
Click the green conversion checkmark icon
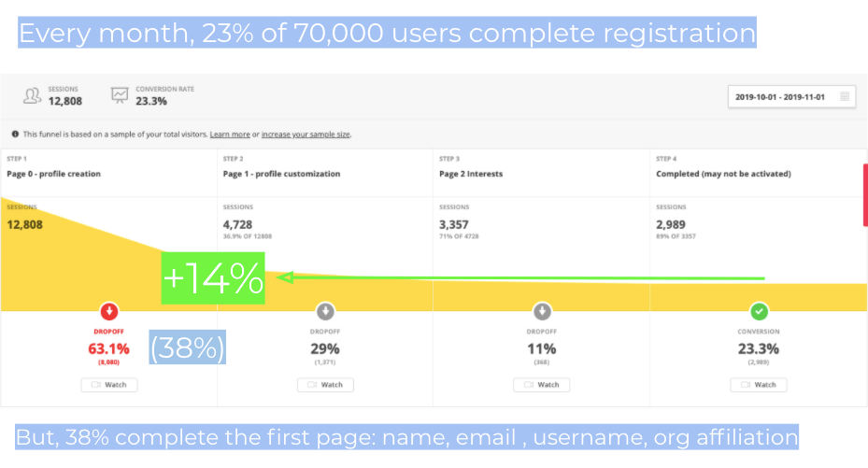click(759, 311)
